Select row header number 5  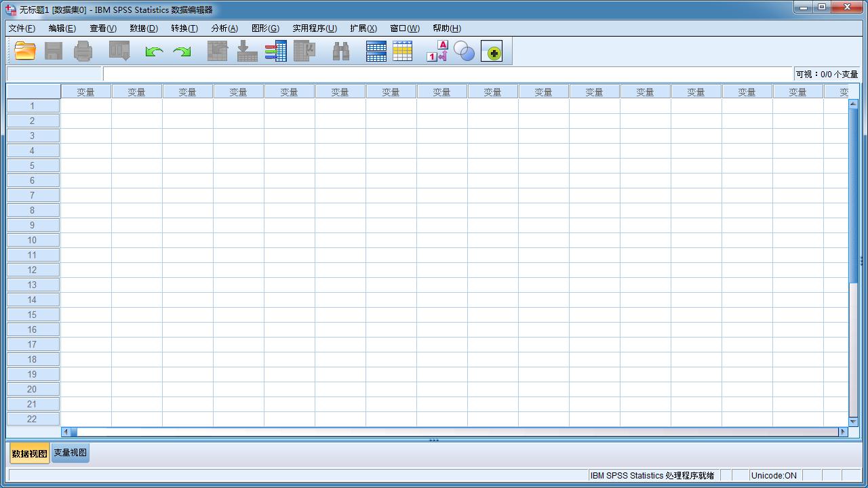(x=33, y=165)
